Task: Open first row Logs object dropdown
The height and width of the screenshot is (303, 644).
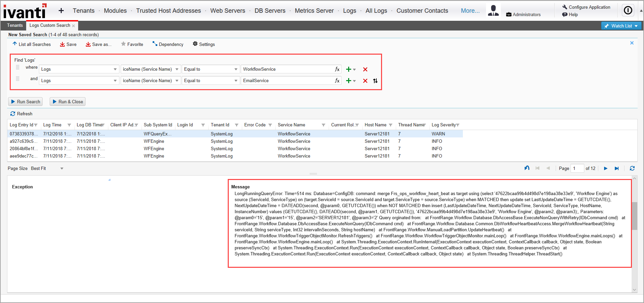Action: point(115,69)
